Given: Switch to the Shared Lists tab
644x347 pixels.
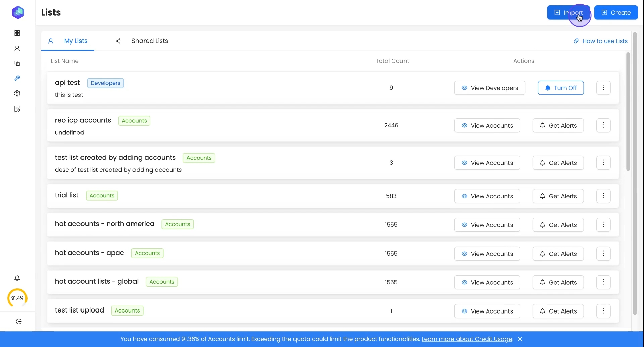Looking at the screenshot, I should [150, 41].
